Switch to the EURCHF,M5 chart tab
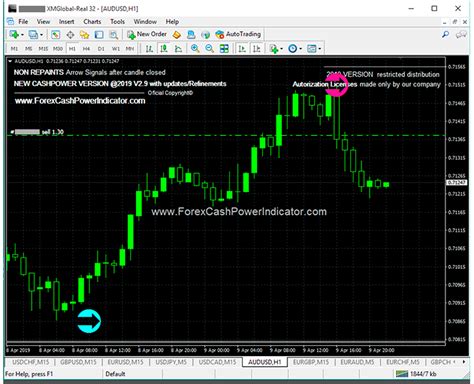 [403, 362]
